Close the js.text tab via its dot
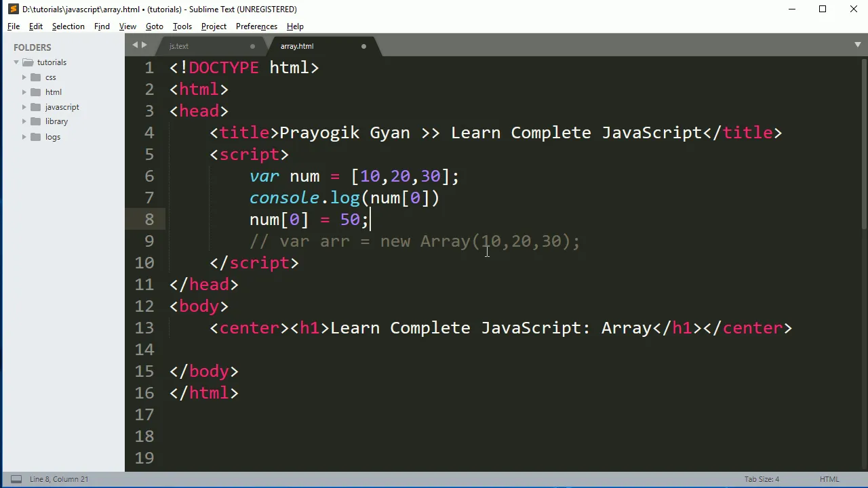Image resolution: width=868 pixels, height=488 pixels. pyautogui.click(x=252, y=46)
